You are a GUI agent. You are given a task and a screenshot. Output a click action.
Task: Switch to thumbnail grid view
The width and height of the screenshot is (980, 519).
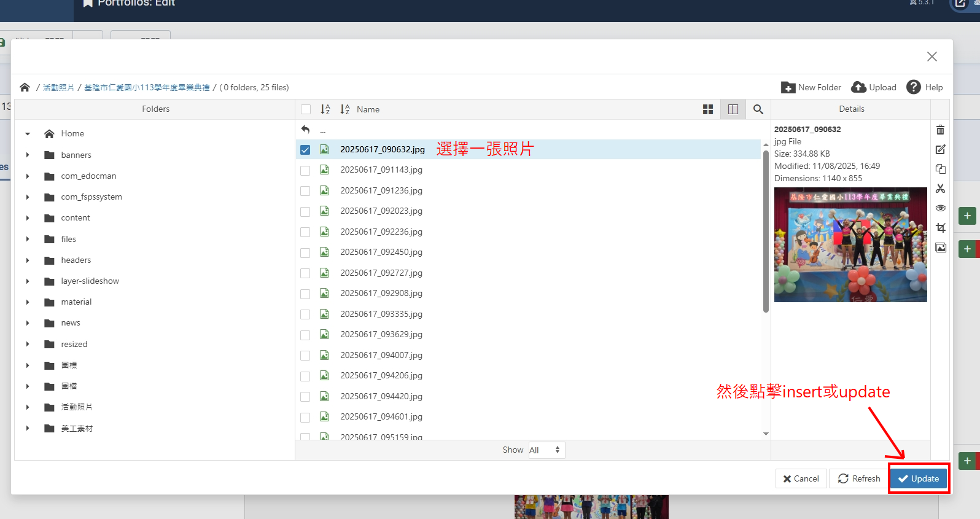coord(708,109)
